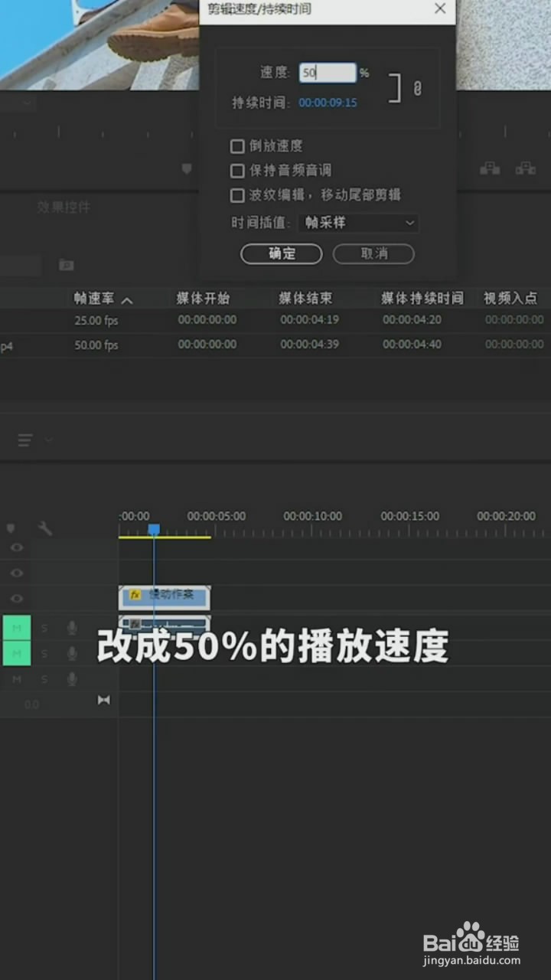Click 00:00:15:00 on the timeline ruler
The height and width of the screenshot is (980, 551).
410,516
